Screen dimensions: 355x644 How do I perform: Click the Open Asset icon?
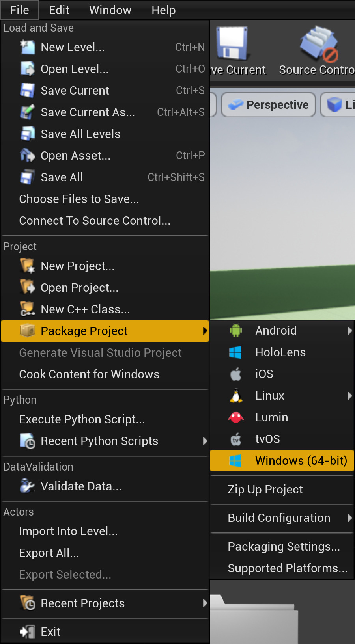(28, 156)
